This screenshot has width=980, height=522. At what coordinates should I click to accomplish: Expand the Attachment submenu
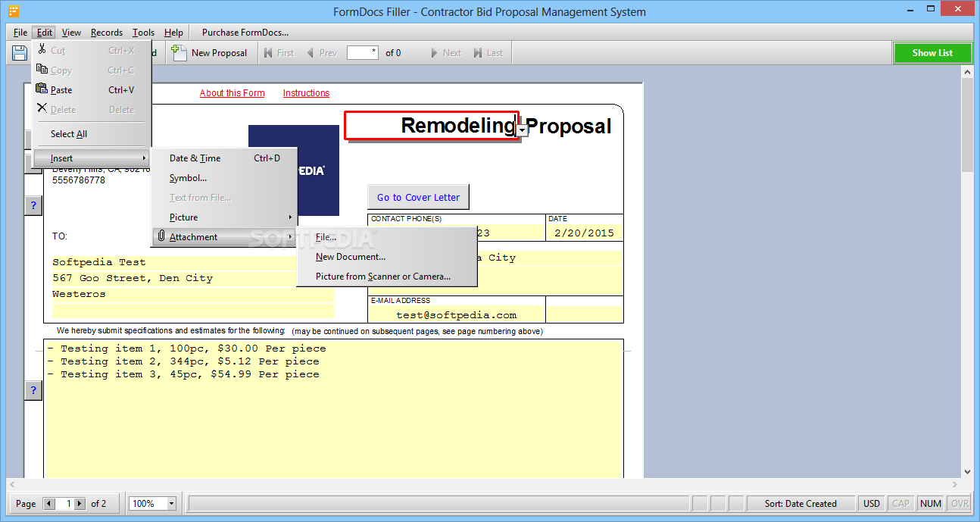point(223,237)
